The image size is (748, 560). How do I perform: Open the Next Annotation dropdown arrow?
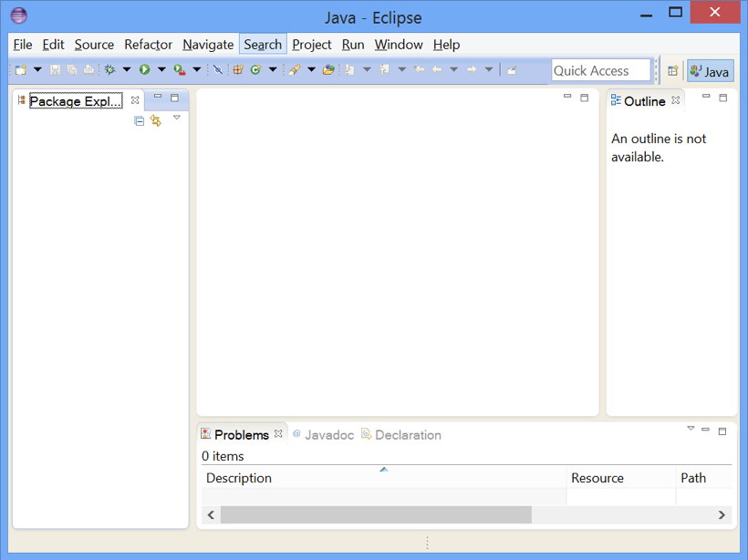pos(367,69)
